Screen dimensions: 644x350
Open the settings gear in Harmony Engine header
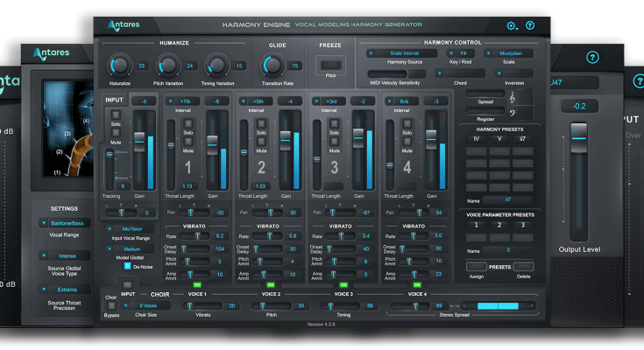pyautogui.click(x=511, y=26)
